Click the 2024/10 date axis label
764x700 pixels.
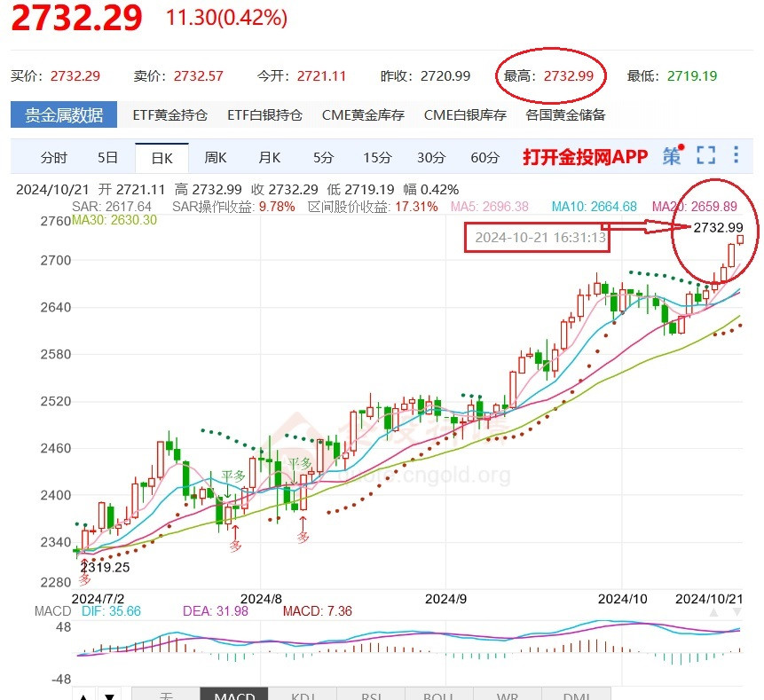[622, 599]
